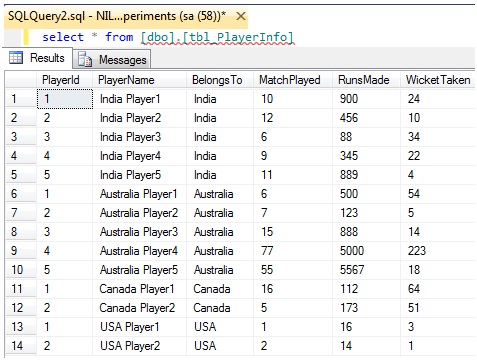Image resolution: width=477 pixels, height=361 pixels.
Task: Click the 'USA Player1' cell
Action: pos(139,327)
